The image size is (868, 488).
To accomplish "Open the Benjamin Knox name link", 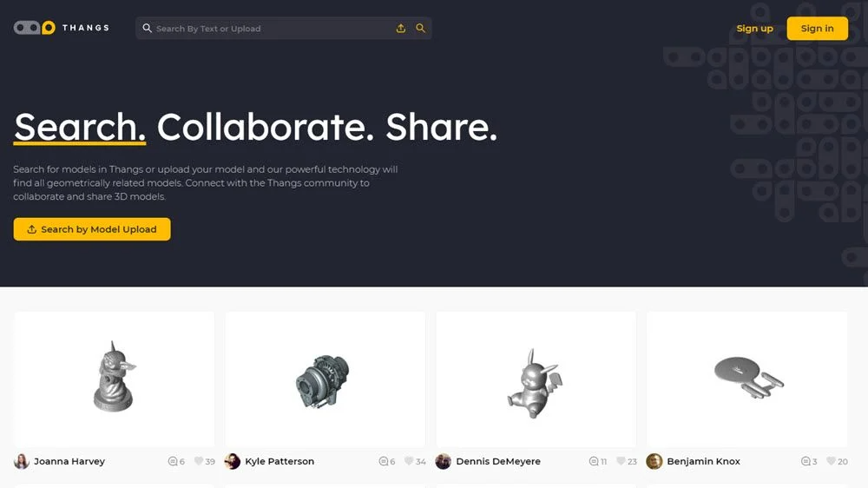I will [703, 461].
